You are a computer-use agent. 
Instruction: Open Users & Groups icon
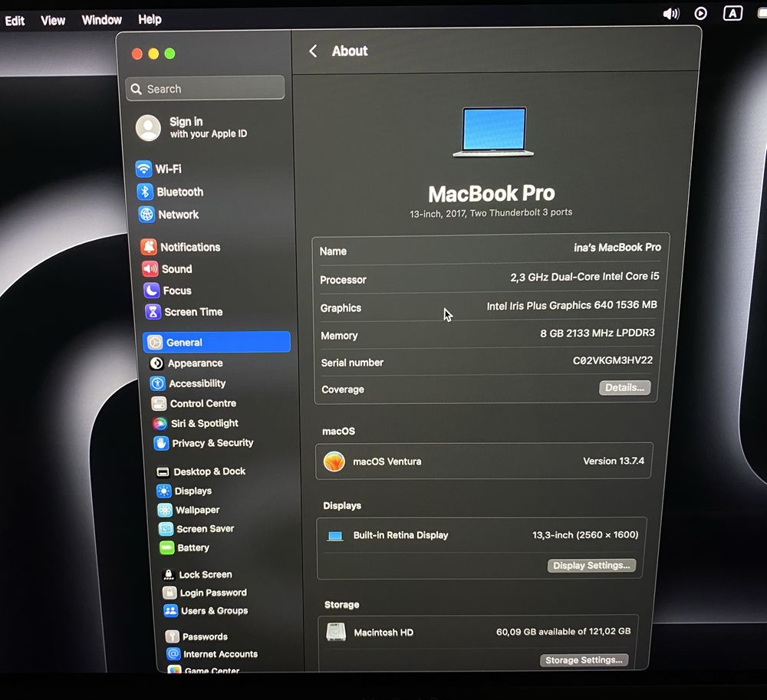click(x=171, y=610)
